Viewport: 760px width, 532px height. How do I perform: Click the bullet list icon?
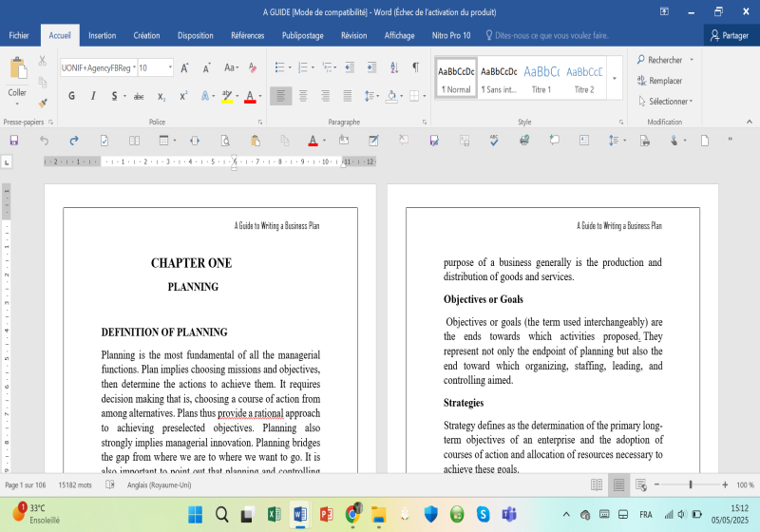click(x=279, y=67)
